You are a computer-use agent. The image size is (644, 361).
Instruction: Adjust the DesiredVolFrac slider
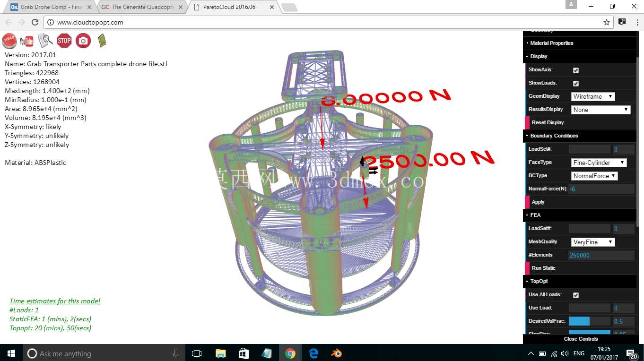point(590,321)
